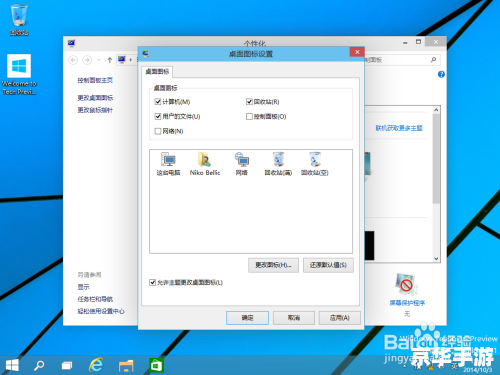Screen dimensions: 500x375
Task: Click the help question mark in Personalization window
Action: pyautogui.click(x=441, y=74)
